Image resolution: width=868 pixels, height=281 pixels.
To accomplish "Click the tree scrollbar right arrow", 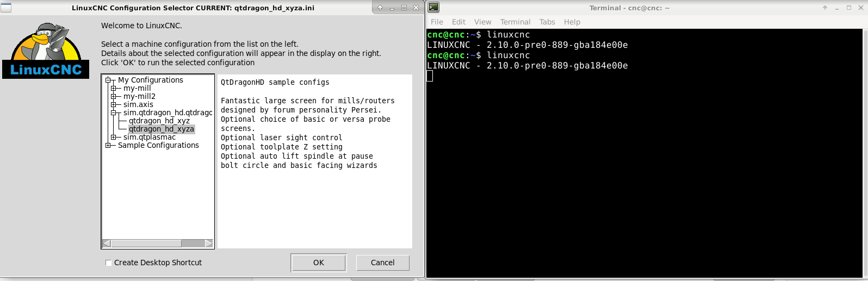I will (x=209, y=243).
